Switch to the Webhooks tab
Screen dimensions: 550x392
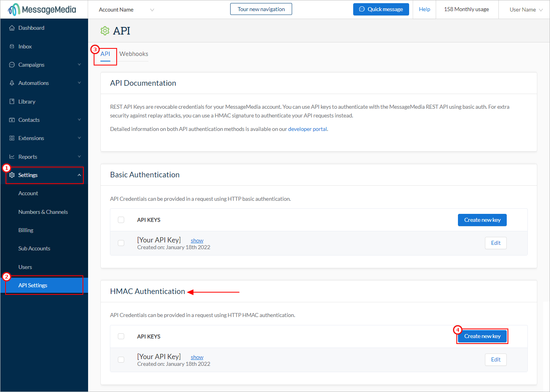(x=134, y=54)
